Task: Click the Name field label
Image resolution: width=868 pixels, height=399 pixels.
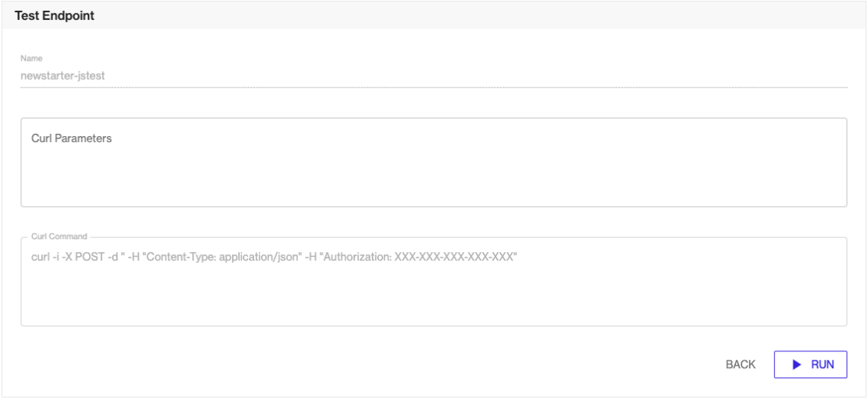Action: point(31,58)
